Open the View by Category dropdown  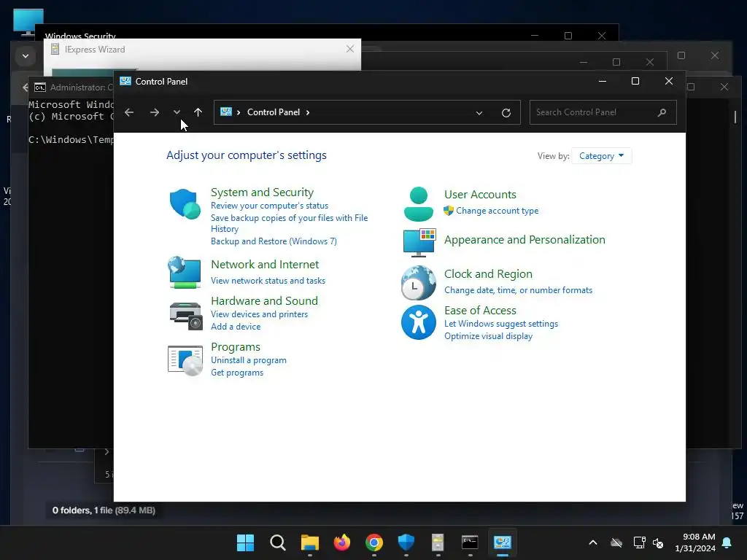click(601, 156)
